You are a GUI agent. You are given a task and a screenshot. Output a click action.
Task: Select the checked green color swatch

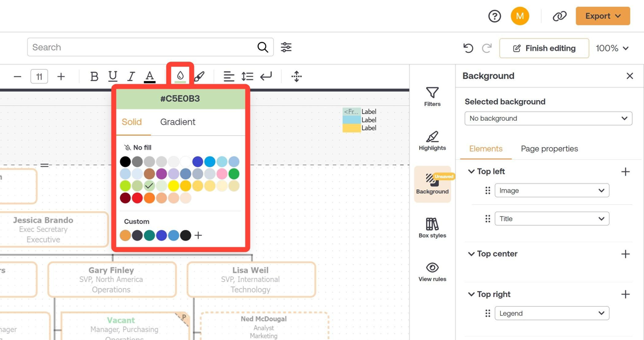click(x=149, y=185)
